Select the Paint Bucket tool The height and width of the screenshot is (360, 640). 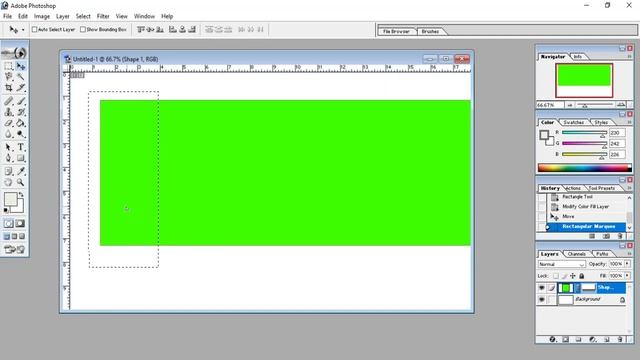tap(21, 123)
